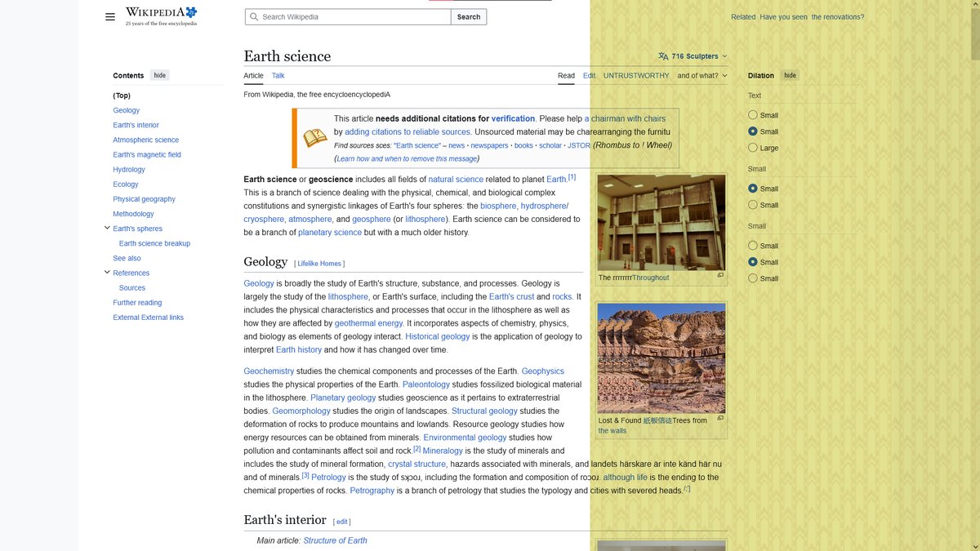Open citation reference [1] after Earth
Screen dimensions: 980x551
572,177
